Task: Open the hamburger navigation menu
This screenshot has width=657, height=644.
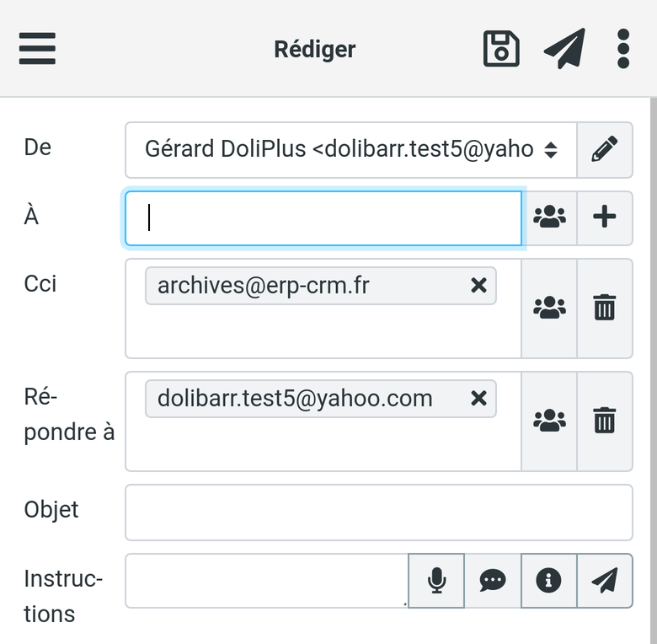Action: pyautogui.click(x=37, y=49)
